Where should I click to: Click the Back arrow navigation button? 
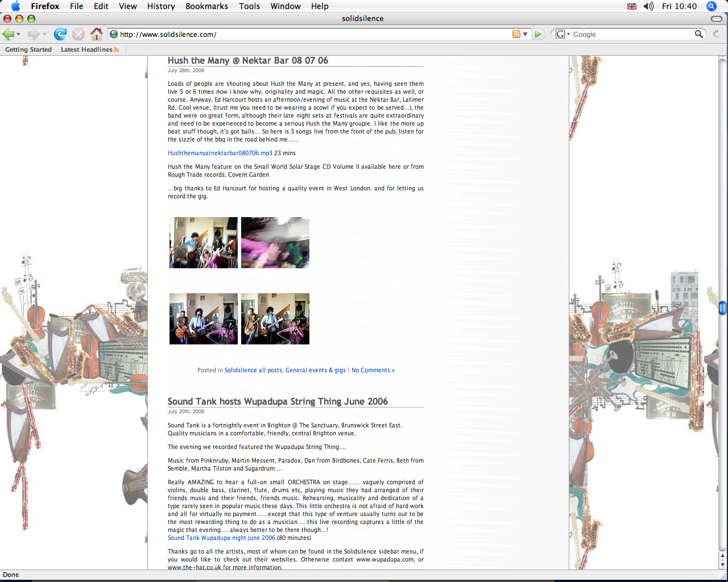(9, 34)
